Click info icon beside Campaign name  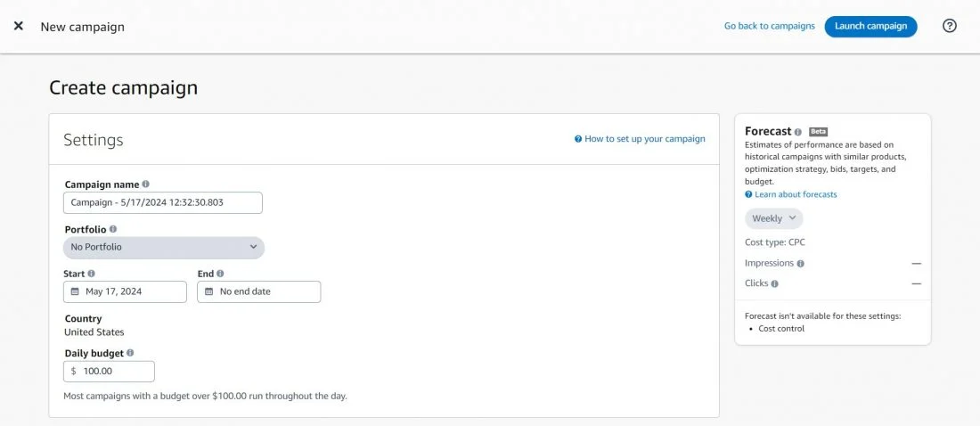point(146,184)
